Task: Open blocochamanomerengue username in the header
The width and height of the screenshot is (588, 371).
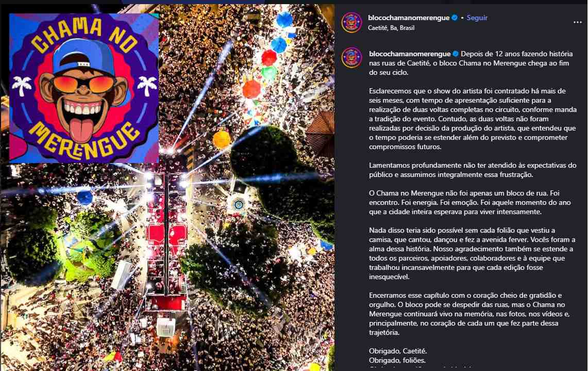Action: 408,18
